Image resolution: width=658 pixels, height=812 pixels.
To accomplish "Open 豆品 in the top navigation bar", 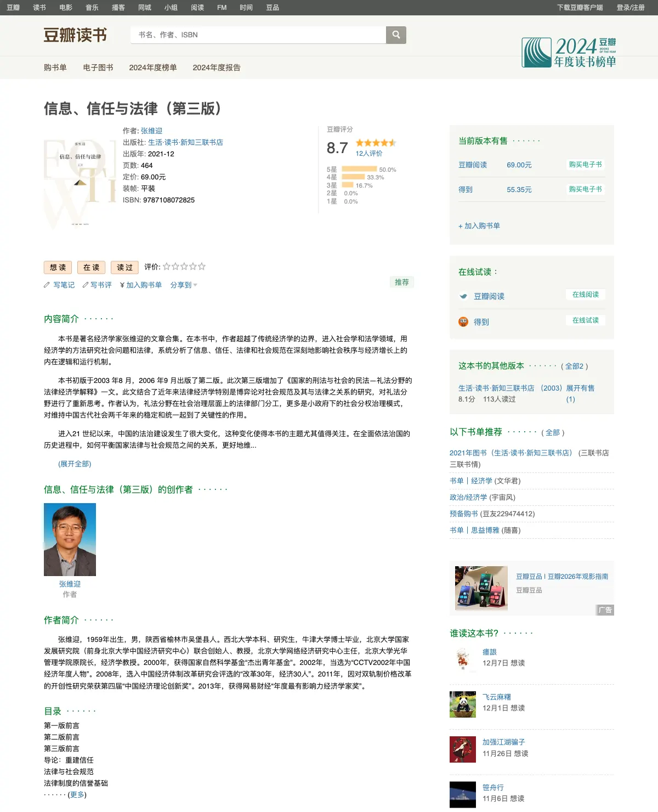I will pyautogui.click(x=273, y=8).
